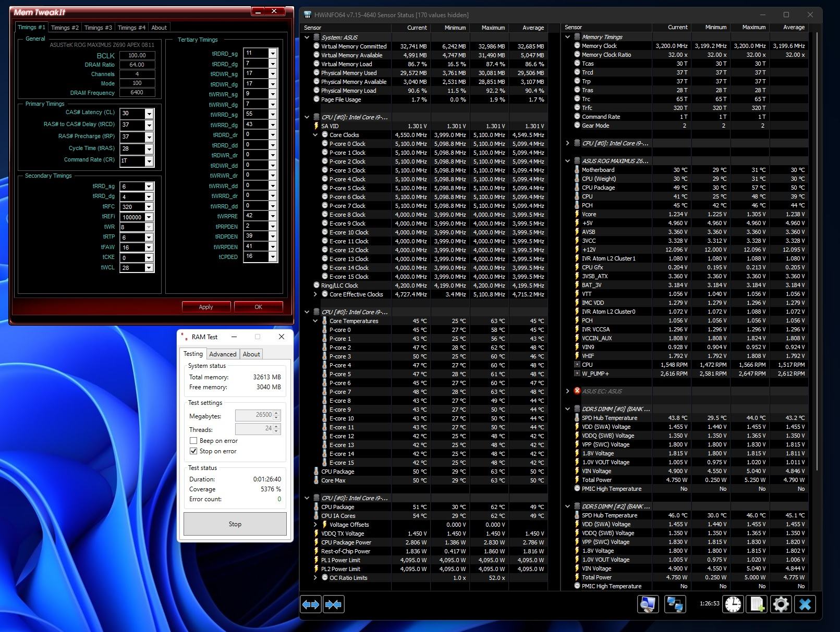Click Maximum column header in left sensor pane

click(x=489, y=28)
